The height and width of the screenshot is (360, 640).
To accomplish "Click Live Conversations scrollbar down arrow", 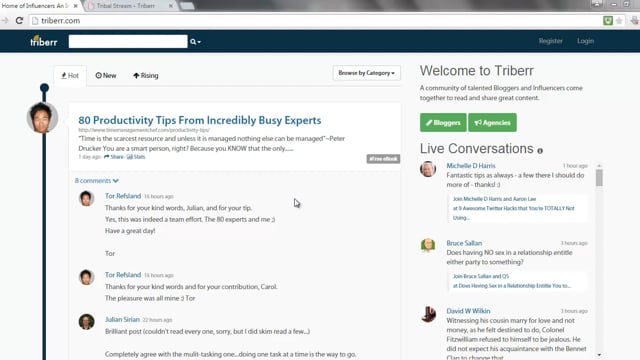I will coord(599,355).
